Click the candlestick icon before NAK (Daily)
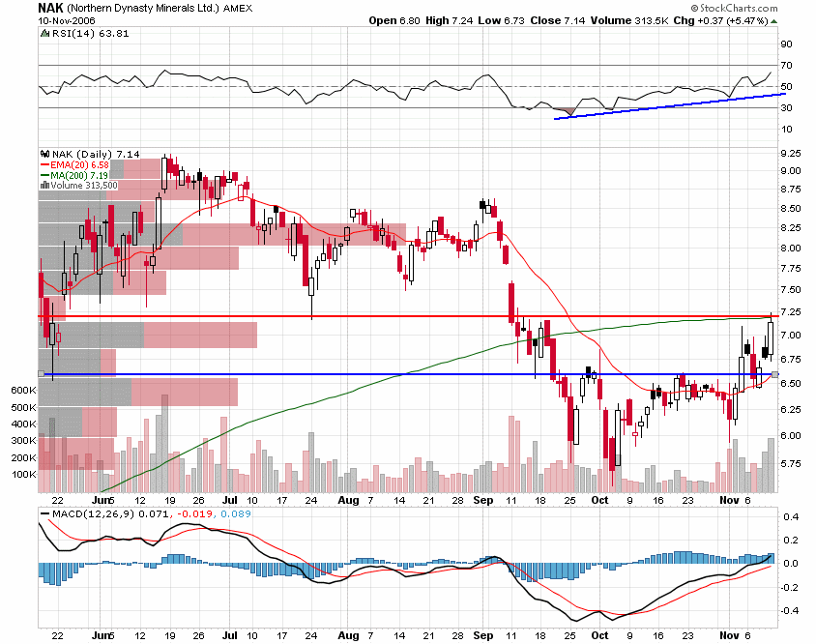 pyautogui.click(x=45, y=154)
